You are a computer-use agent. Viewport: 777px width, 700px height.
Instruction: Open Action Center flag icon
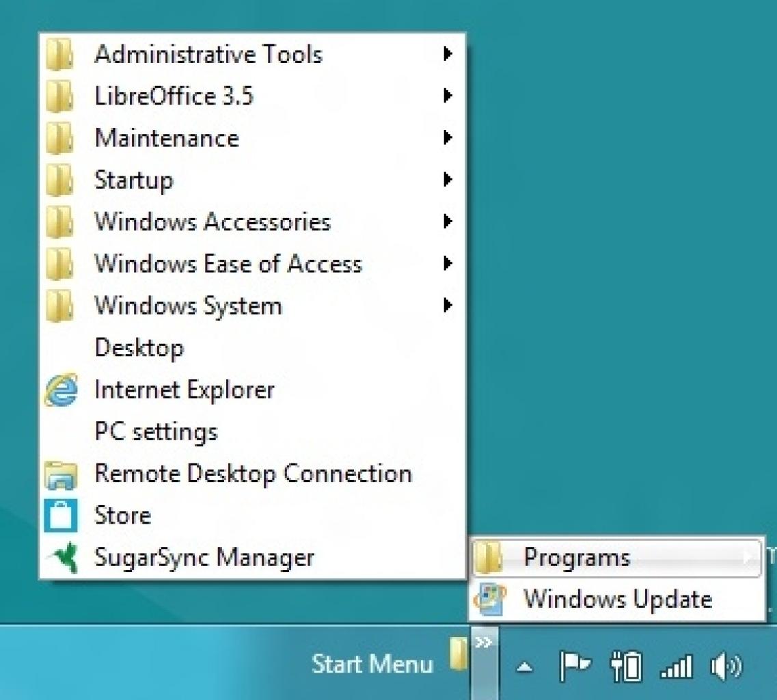point(575,667)
